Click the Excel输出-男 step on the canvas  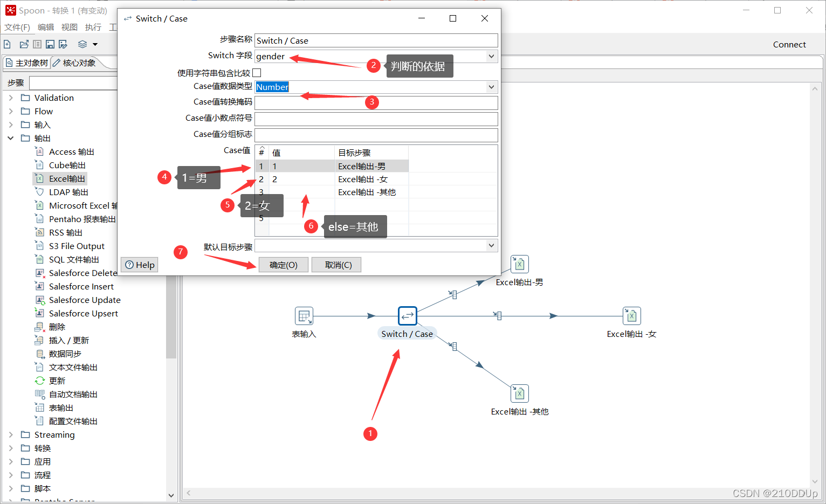point(519,264)
